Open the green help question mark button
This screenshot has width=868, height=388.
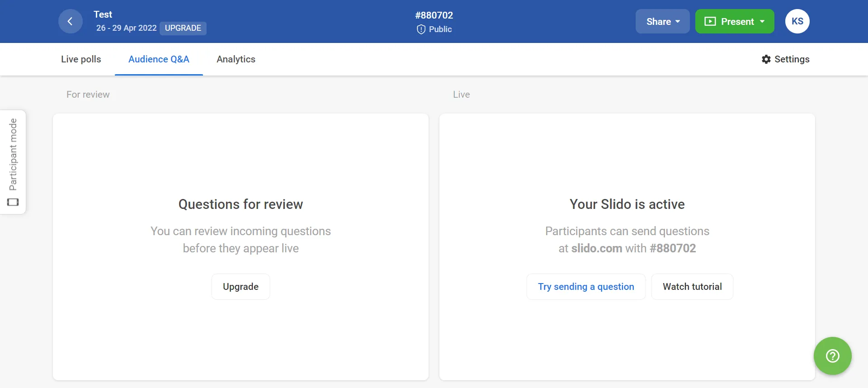832,356
